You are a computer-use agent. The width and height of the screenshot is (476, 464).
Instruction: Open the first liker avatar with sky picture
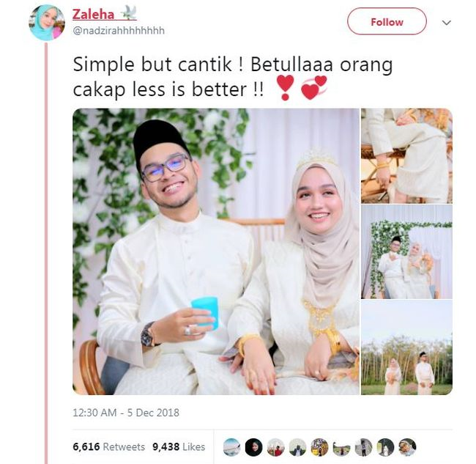tap(231, 447)
